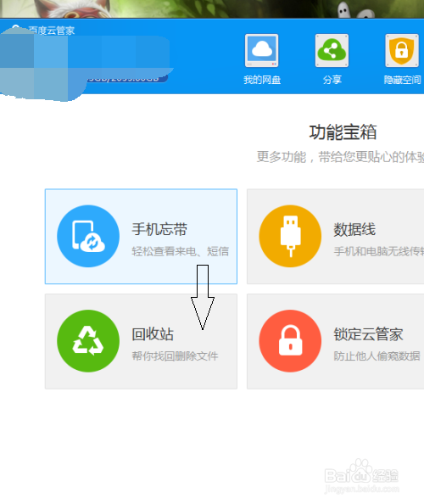Viewport: 424px width, 504px height.
Task: Click 轻松查看来电、短信 description text
Action: click(181, 251)
